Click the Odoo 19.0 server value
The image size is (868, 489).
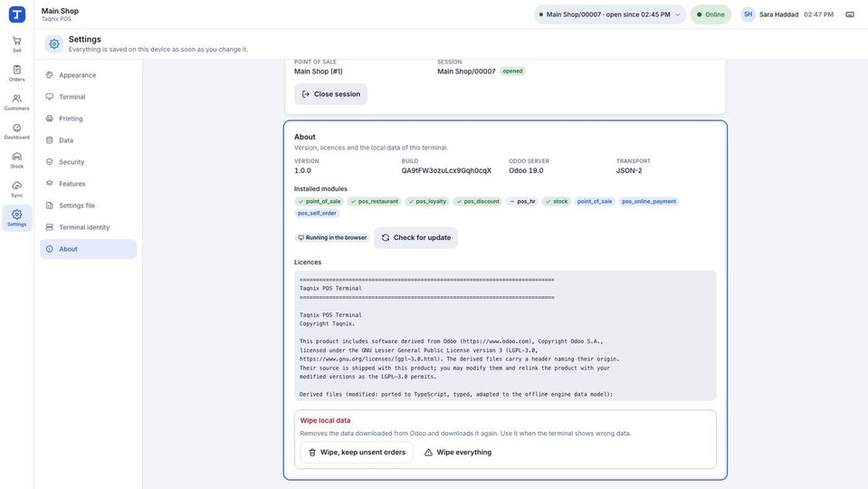coord(526,170)
